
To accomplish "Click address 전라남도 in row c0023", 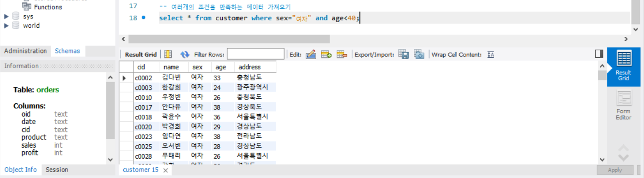I will 255,136.
